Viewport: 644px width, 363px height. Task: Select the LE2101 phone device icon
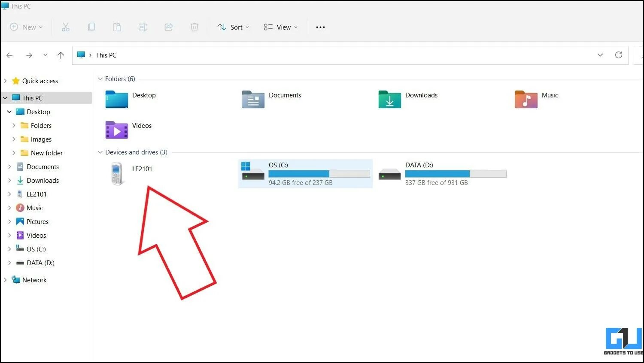(116, 173)
